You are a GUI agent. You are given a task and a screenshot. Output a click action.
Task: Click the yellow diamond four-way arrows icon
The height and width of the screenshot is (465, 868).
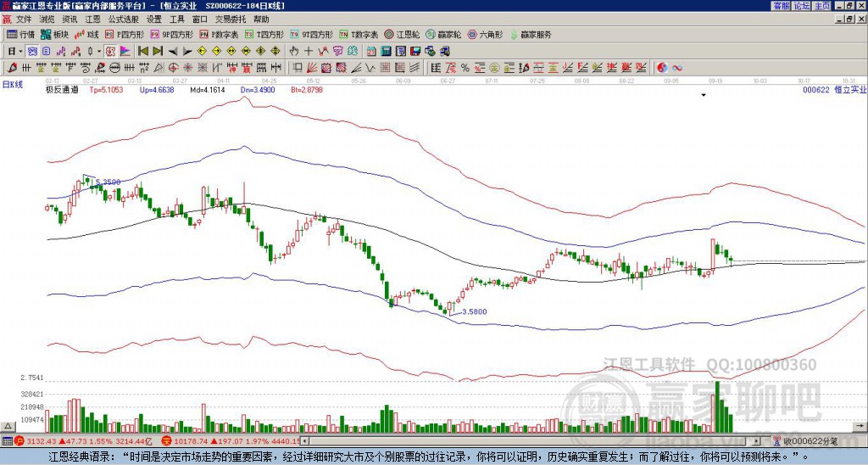(x=275, y=51)
